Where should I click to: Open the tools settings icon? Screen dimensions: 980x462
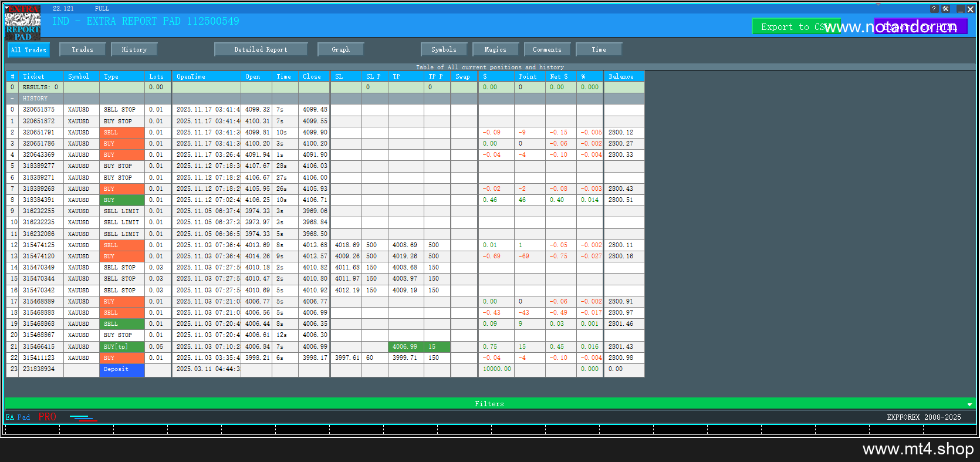click(945, 9)
